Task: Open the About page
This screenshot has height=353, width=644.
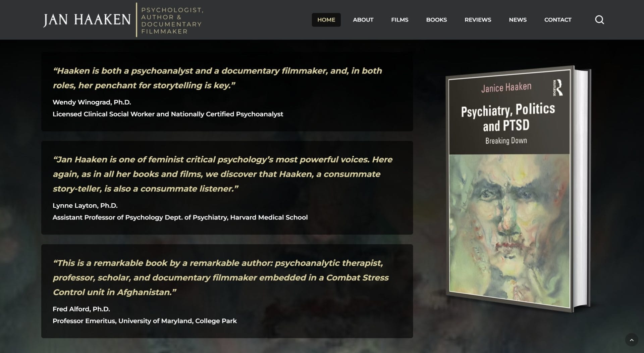Action: (363, 20)
